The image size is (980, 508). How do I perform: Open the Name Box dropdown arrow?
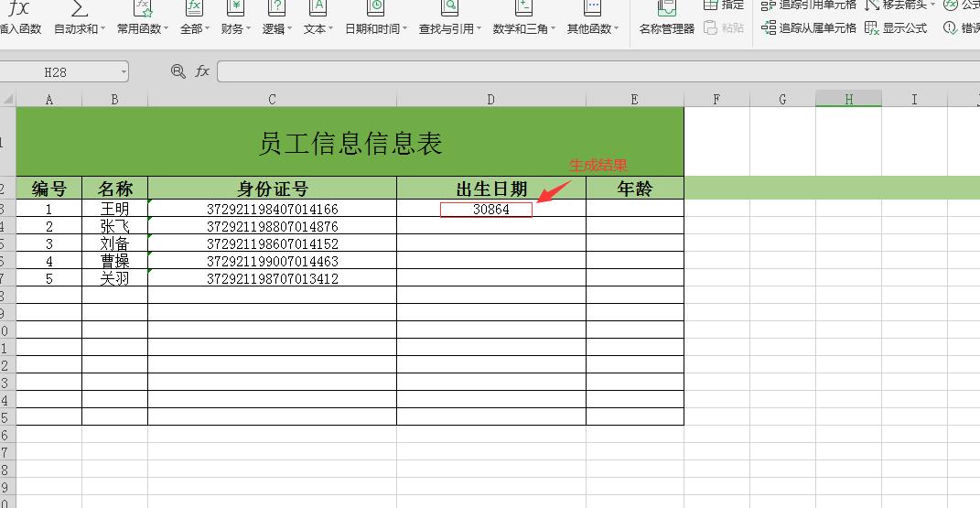[124, 72]
